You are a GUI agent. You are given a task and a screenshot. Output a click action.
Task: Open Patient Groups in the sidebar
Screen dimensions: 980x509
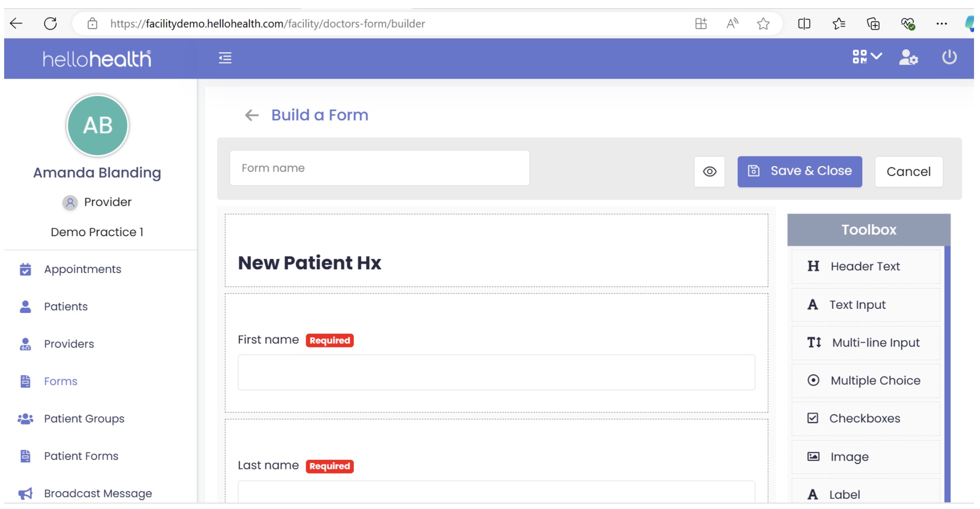84,419
